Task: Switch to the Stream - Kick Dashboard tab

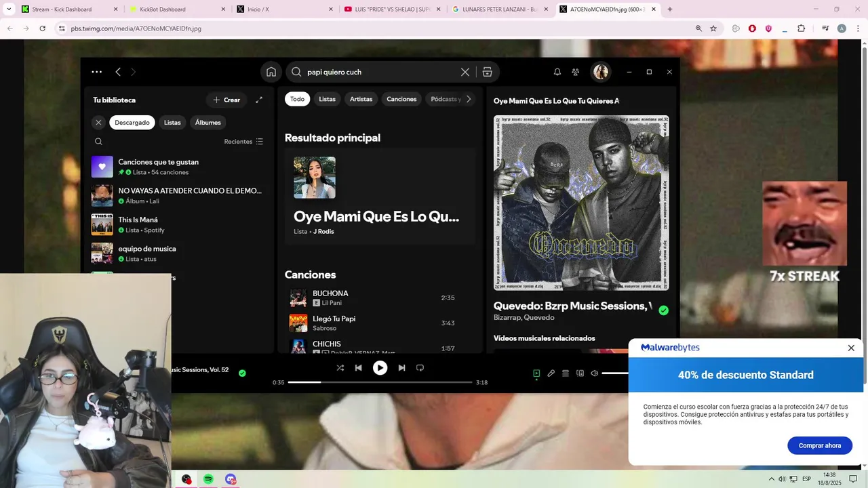Action: 68,9
